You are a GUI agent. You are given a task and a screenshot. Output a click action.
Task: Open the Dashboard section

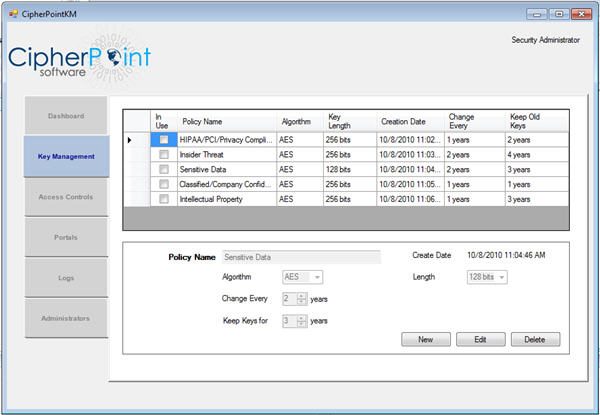[x=66, y=116]
